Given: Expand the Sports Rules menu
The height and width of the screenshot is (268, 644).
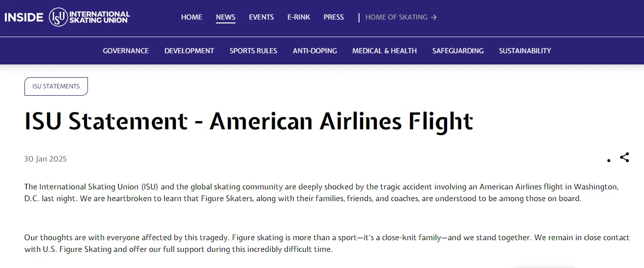Looking at the screenshot, I should pyautogui.click(x=253, y=51).
